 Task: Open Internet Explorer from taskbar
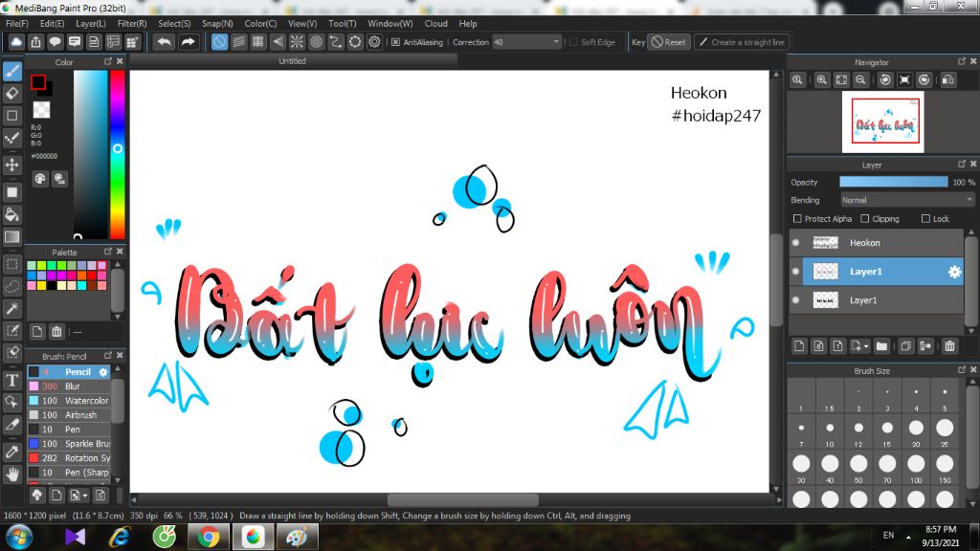click(120, 537)
